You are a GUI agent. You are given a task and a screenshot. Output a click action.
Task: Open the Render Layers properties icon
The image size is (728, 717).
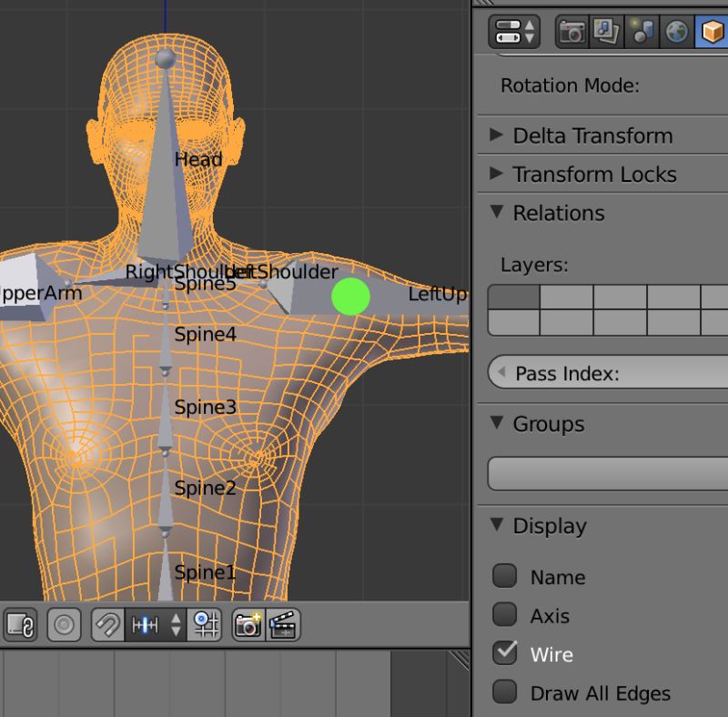click(606, 30)
